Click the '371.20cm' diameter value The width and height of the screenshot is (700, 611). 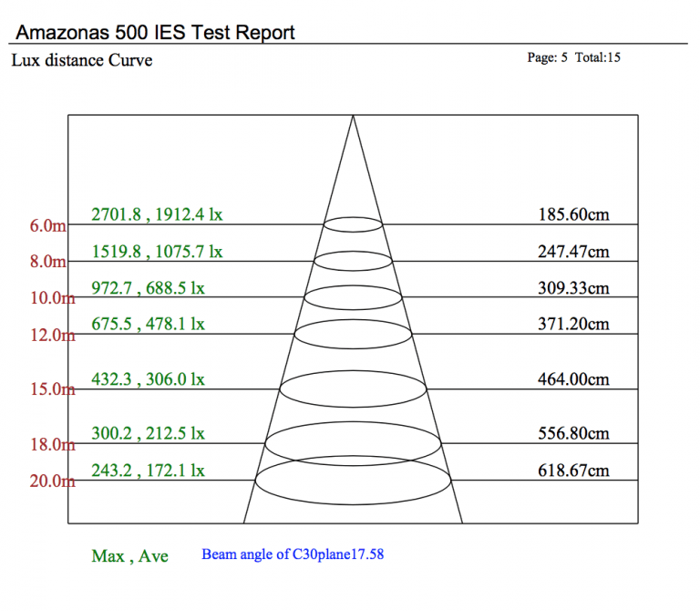(573, 325)
